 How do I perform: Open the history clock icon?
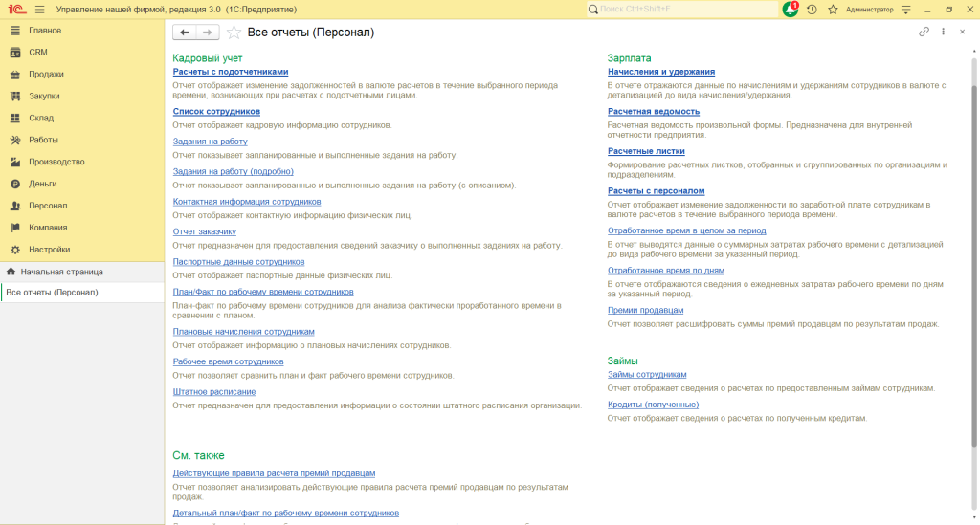pyautogui.click(x=812, y=10)
